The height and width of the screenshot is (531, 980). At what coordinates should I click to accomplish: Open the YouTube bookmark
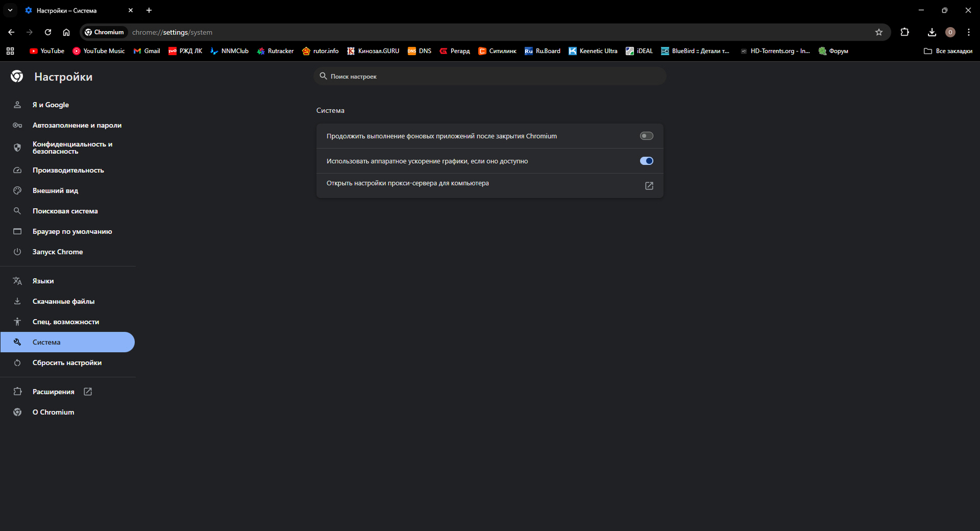(47, 51)
